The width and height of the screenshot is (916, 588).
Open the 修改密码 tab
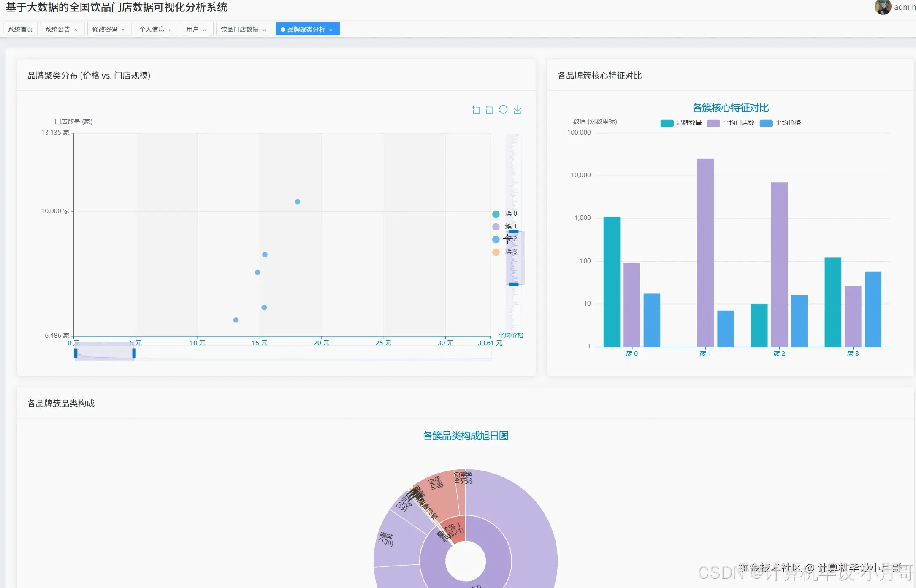pos(105,29)
